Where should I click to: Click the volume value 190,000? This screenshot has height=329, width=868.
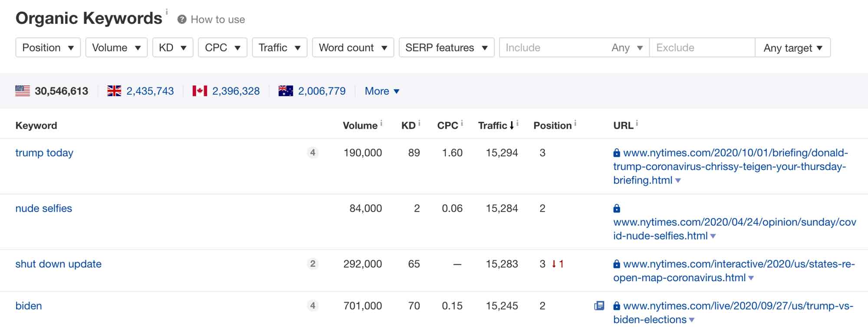click(x=363, y=153)
